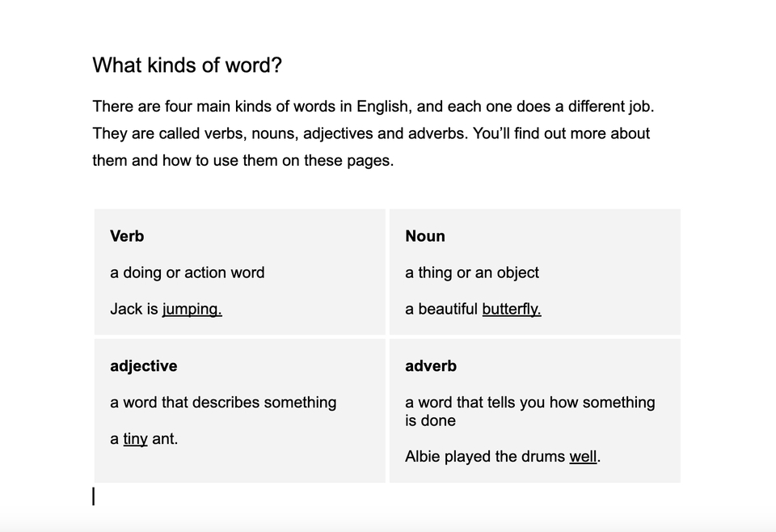Click the underlined word 'well'
Screen dimensions: 776x532
pyautogui.click(x=583, y=456)
